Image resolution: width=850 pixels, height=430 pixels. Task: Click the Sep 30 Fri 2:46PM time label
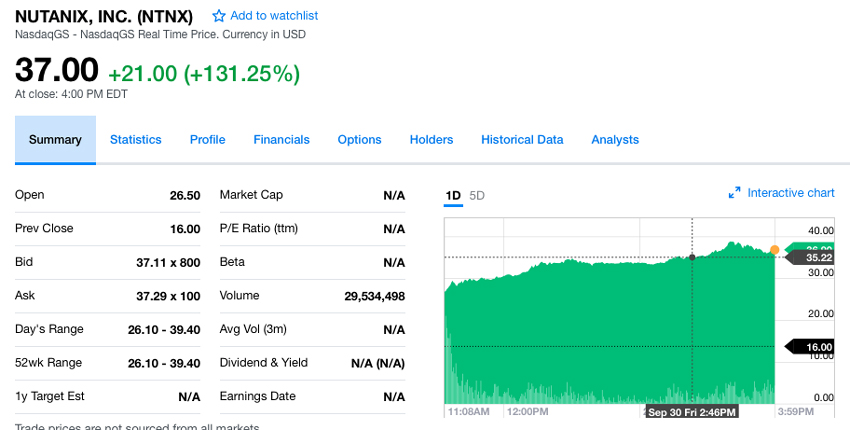(692, 412)
